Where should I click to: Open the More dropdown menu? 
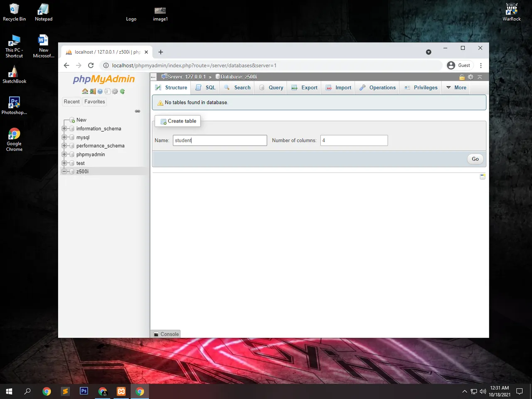click(x=456, y=88)
